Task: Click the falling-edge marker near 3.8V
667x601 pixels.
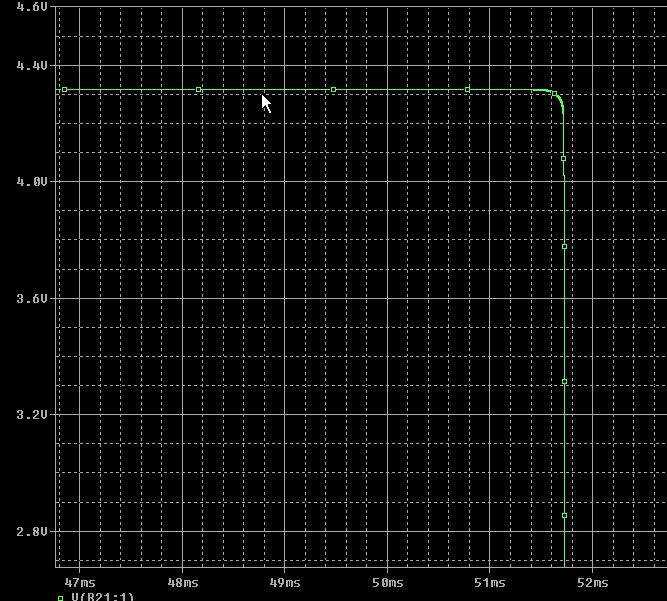Action: [x=564, y=246]
